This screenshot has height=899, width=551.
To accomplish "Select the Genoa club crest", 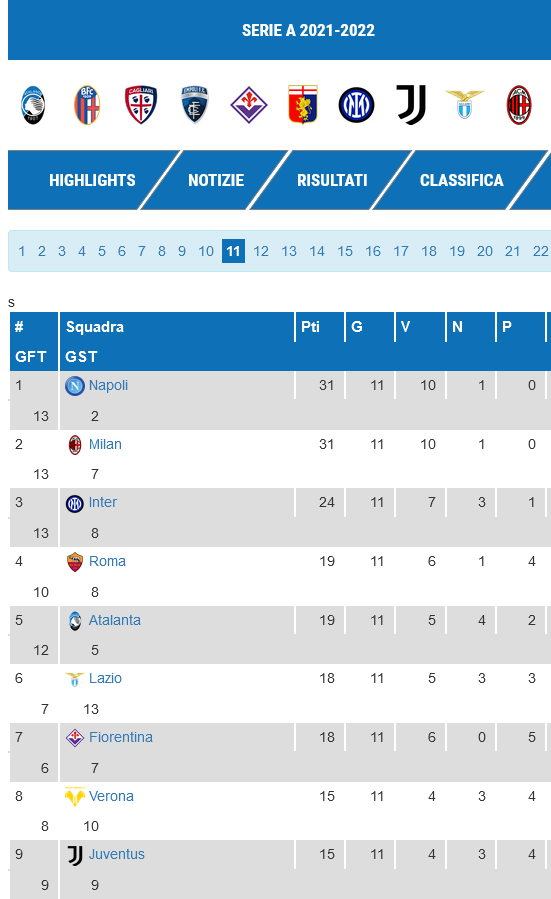I will pyautogui.click(x=303, y=105).
